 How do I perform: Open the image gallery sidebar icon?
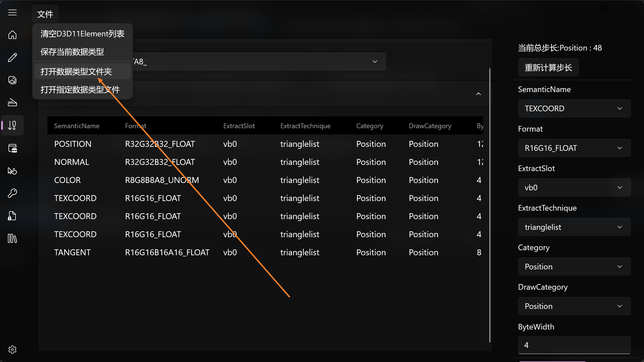coord(12,80)
